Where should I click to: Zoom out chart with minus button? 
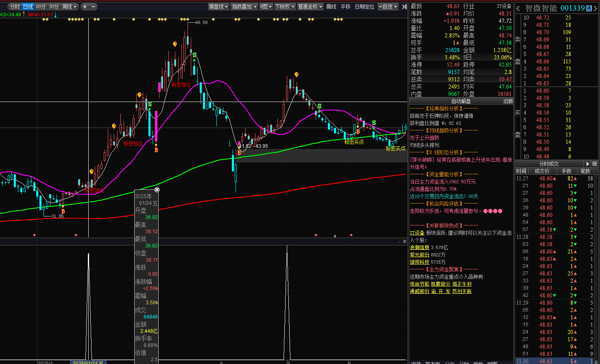point(94,6)
